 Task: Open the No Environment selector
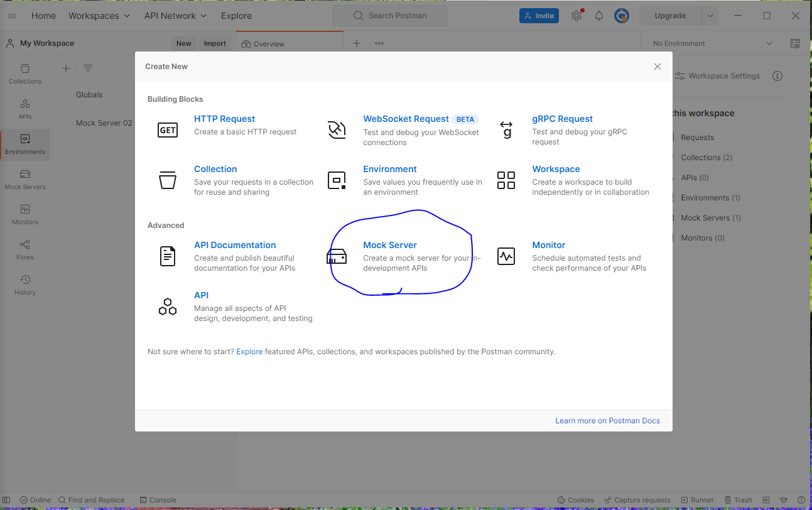[x=713, y=43]
